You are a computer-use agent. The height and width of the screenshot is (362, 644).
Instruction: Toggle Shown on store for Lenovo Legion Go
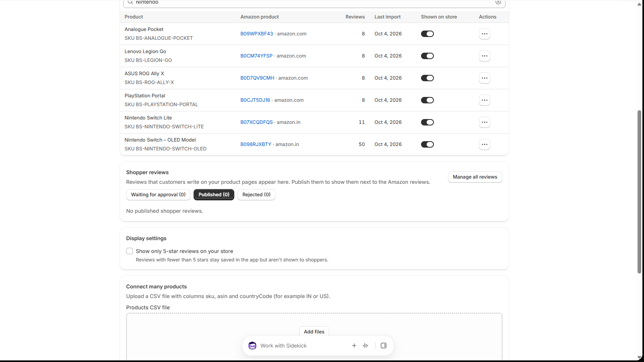click(x=427, y=56)
